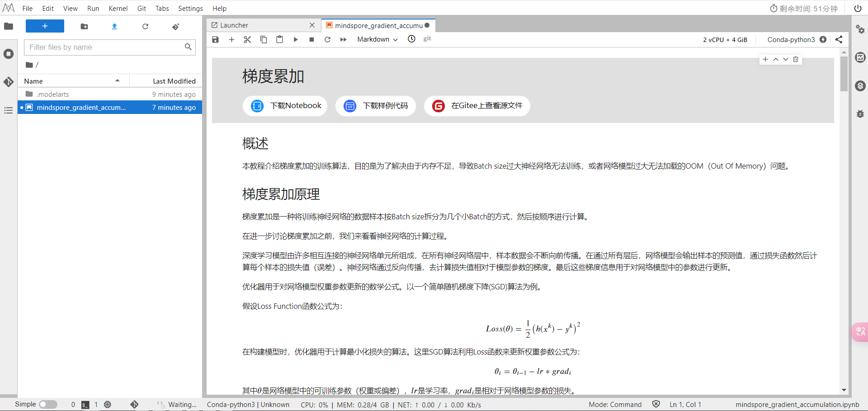Click the power shutdown icon
The image size is (868, 411).
point(858,8)
